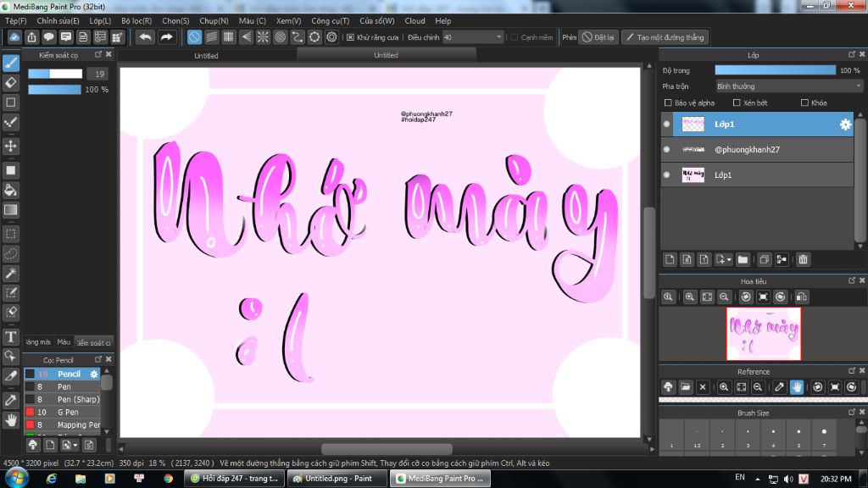Viewport: 868px width, 488px height.
Task: Select the G Pen brush
Action: [x=63, y=413]
